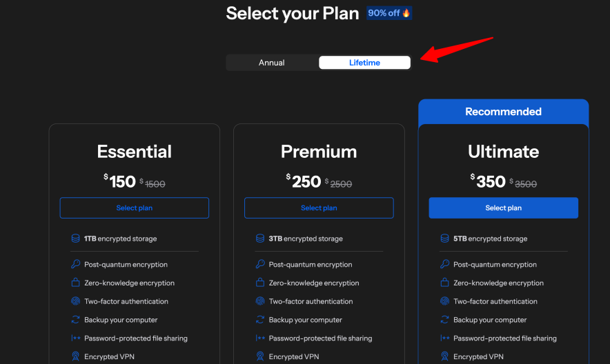Image resolution: width=610 pixels, height=364 pixels.
Task: Click Essential's Encrypted VPN icon
Action: (x=76, y=356)
